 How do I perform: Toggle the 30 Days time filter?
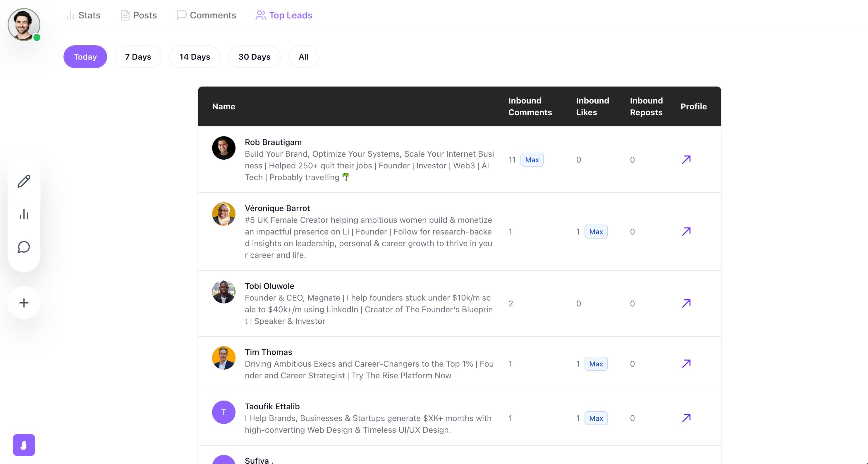(255, 56)
